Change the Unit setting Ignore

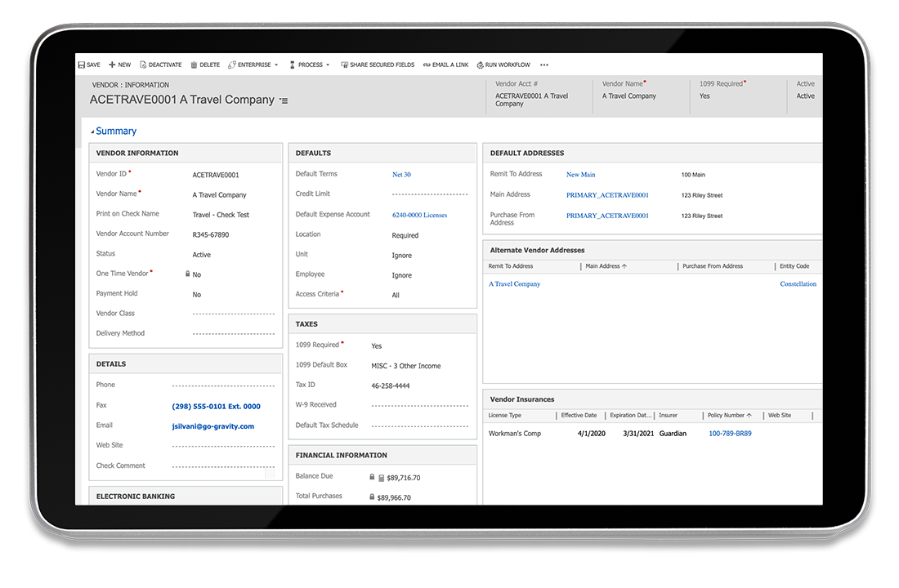tap(402, 256)
